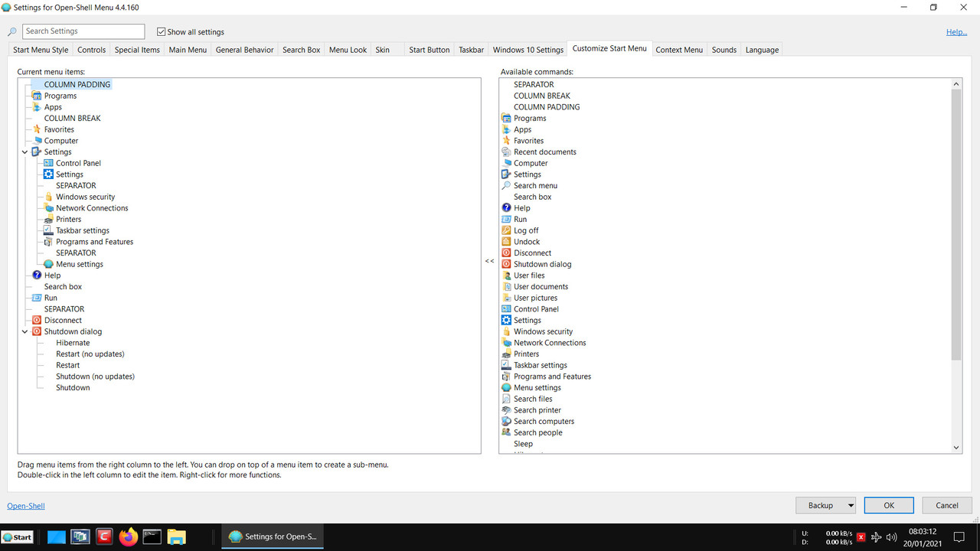Open the notification center icon in system tray
The width and height of the screenshot is (980, 551).
pyautogui.click(x=959, y=537)
